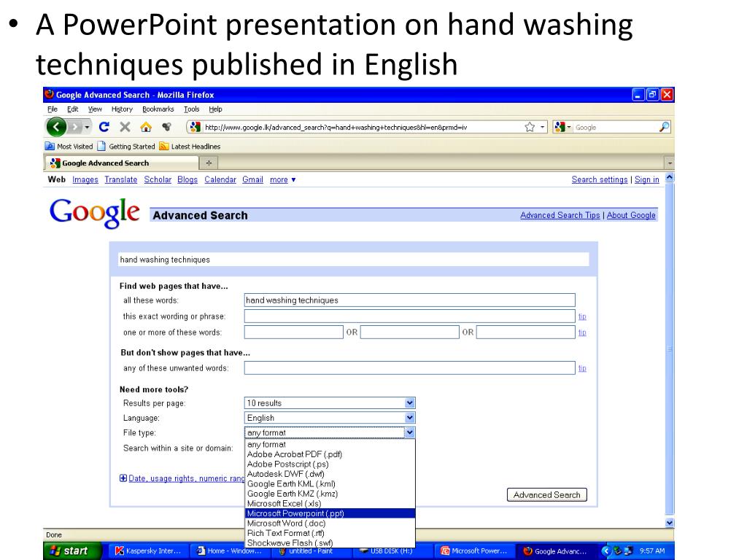Click the Advanced Search button
This screenshot has width=747, height=560.
click(x=546, y=495)
